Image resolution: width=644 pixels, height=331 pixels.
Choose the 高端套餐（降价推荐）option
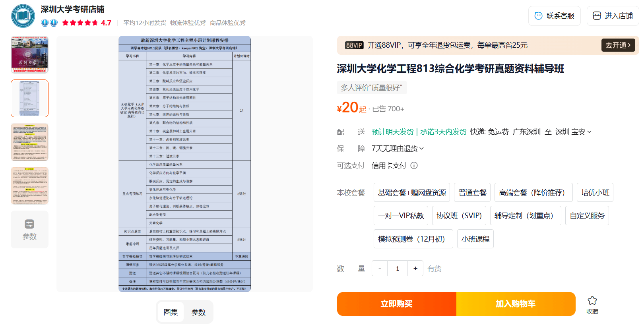click(533, 193)
